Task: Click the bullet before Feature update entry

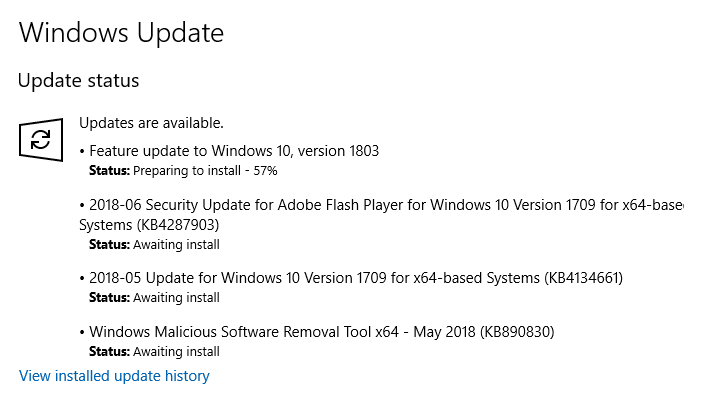Action: click(82, 152)
